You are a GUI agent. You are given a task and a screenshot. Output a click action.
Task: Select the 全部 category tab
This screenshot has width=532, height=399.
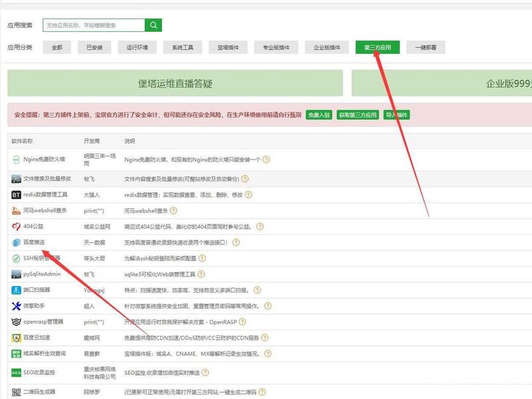click(x=57, y=47)
